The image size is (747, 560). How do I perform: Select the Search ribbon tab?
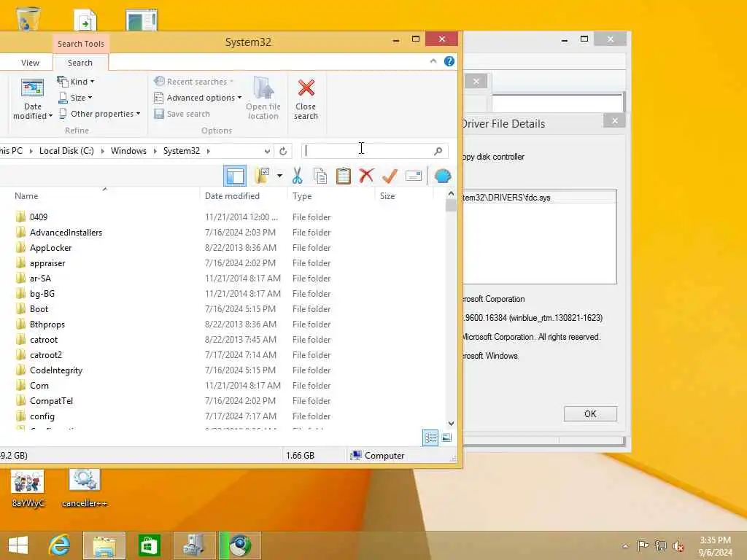pyautogui.click(x=80, y=63)
